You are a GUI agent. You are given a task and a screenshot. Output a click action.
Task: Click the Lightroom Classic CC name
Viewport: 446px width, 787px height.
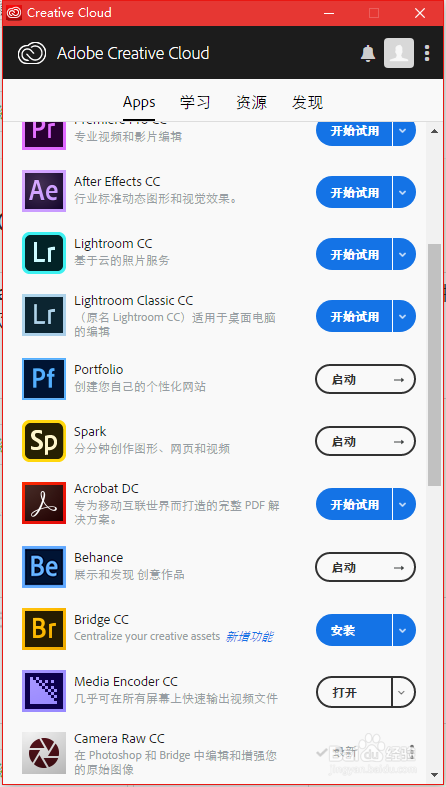pyautogui.click(x=133, y=300)
